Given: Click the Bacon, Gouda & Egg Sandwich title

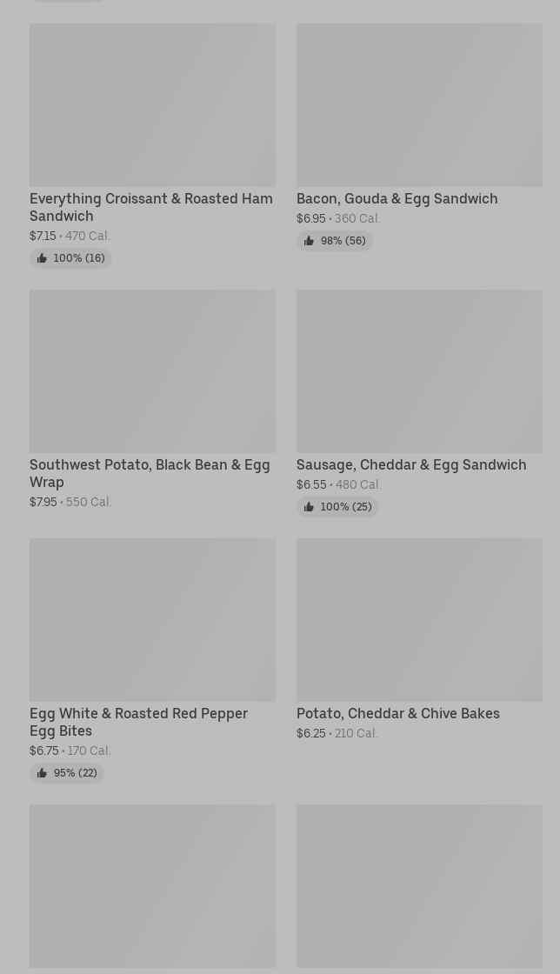Looking at the screenshot, I should [x=397, y=198].
